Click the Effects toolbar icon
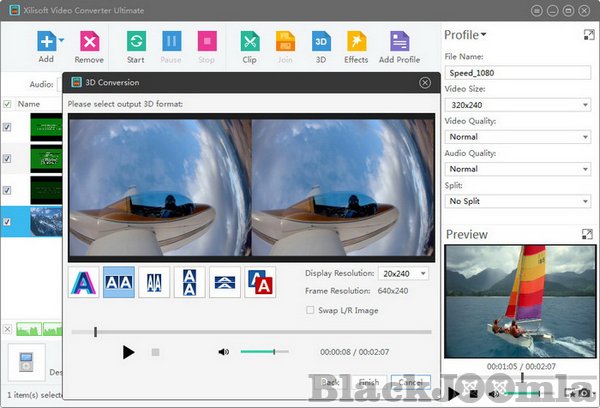Image resolution: width=600 pixels, height=408 pixels. (356, 42)
